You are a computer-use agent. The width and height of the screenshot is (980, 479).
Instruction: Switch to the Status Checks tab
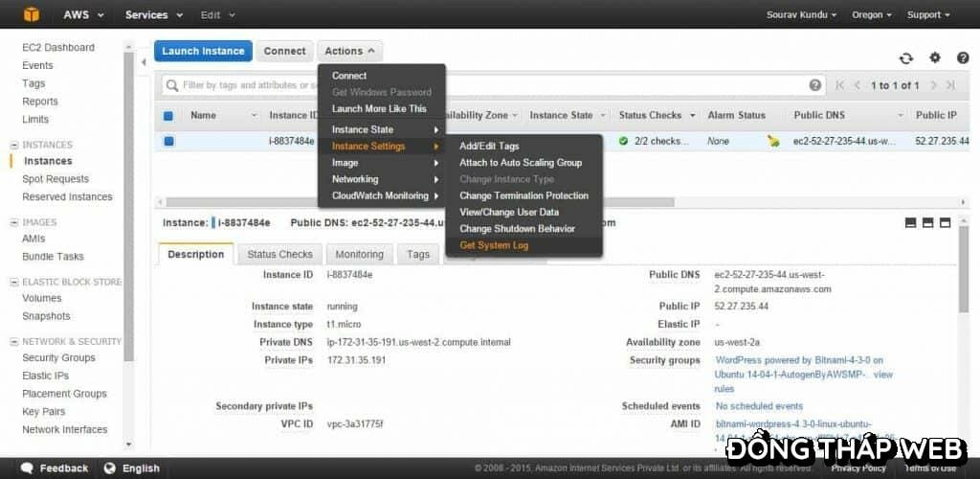coord(279,255)
